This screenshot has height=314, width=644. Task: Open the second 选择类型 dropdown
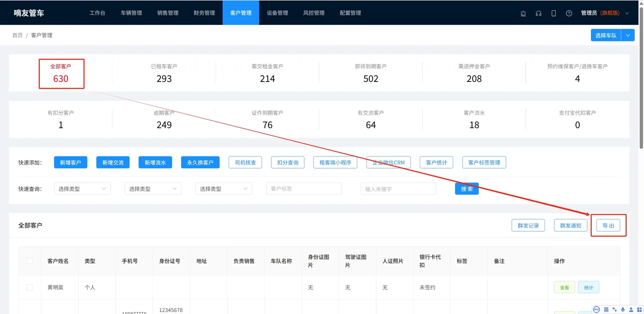click(153, 189)
